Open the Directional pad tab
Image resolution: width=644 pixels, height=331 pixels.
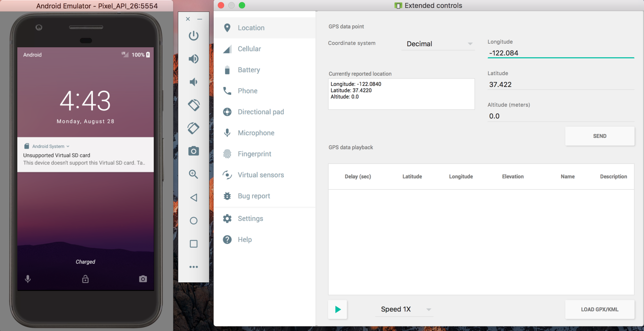pyautogui.click(x=265, y=112)
